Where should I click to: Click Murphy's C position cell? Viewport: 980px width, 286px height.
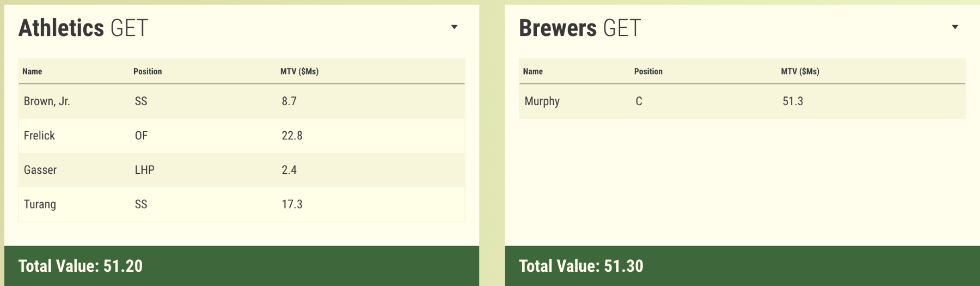click(639, 101)
